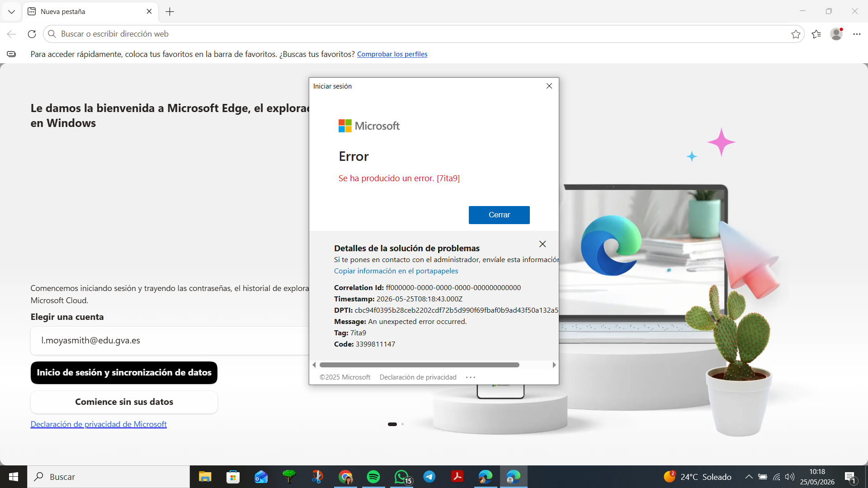868x488 pixels.
Task: Add a new tab with plus icon
Action: [170, 12]
